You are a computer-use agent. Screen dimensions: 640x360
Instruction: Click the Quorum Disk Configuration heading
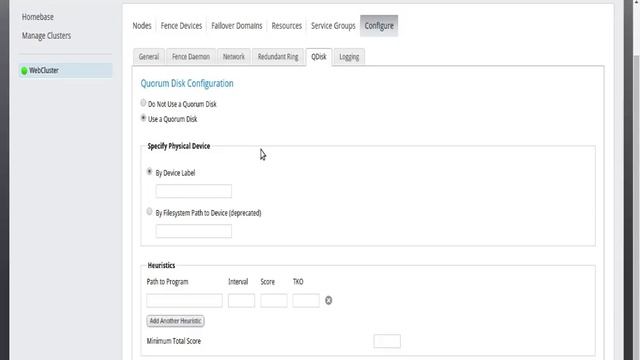pyautogui.click(x=187, y=83)
